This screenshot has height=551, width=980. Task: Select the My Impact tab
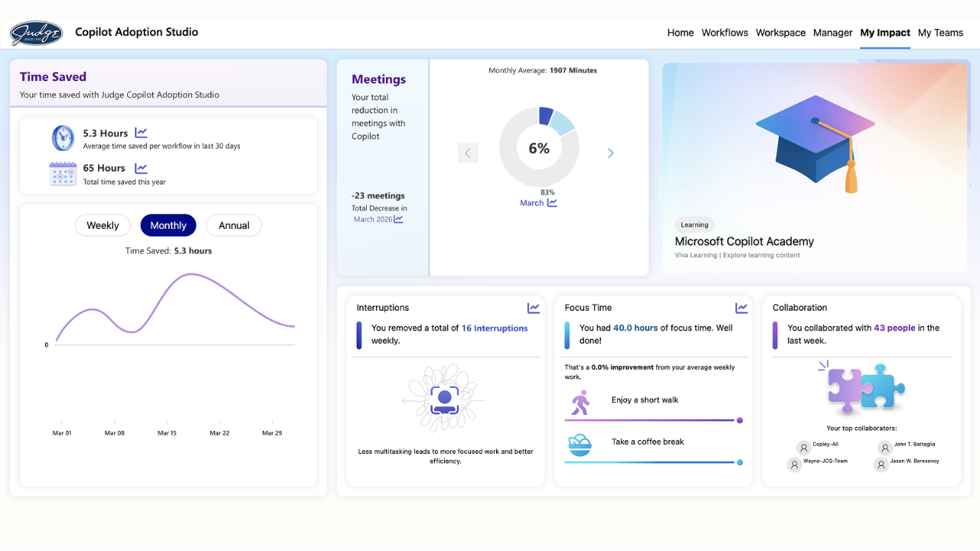tap(885, 33)
